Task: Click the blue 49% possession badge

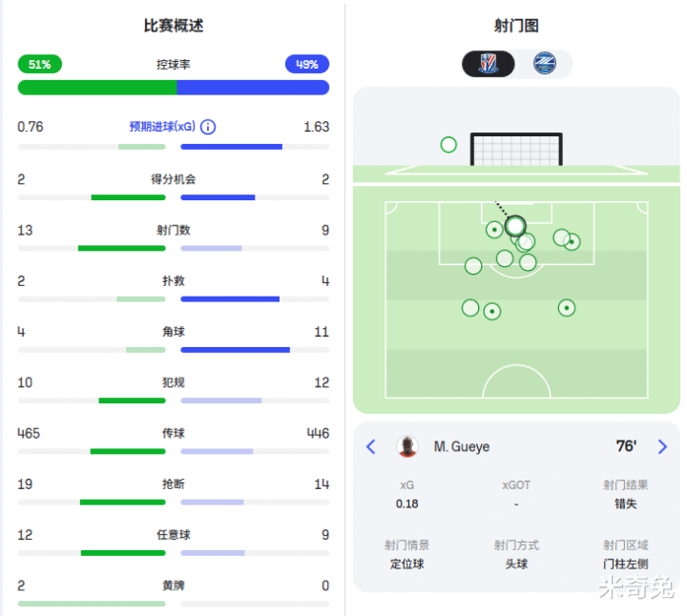Action: 307,64
